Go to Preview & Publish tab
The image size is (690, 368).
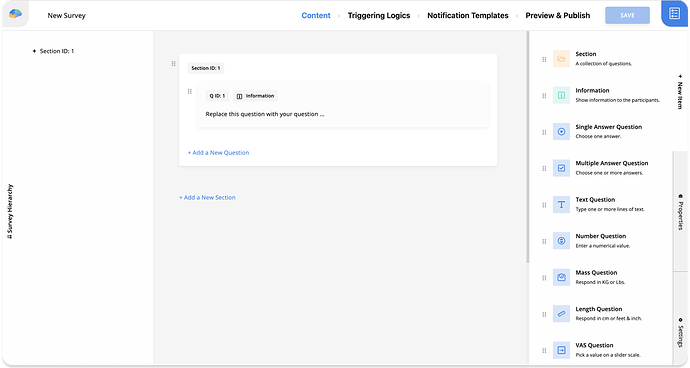[558, 15]
